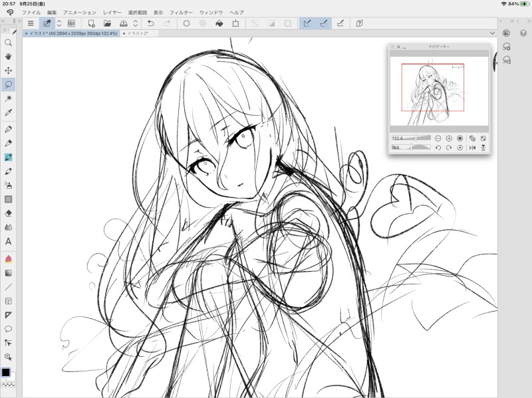The height and width of the screenshot is (398, 532).
Task: Click the New document icon
Action: coord(91,23)
